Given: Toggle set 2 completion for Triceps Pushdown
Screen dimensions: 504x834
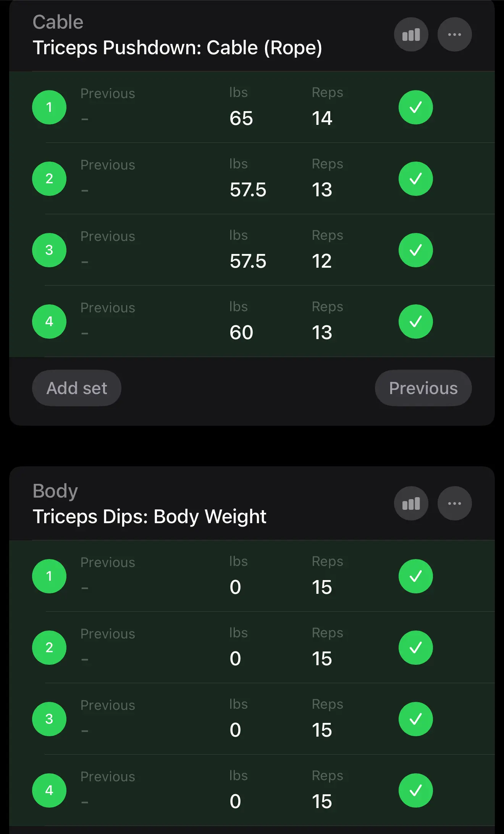Looking at the screenshot, I should pyautogui.click(x=415, y=179).
